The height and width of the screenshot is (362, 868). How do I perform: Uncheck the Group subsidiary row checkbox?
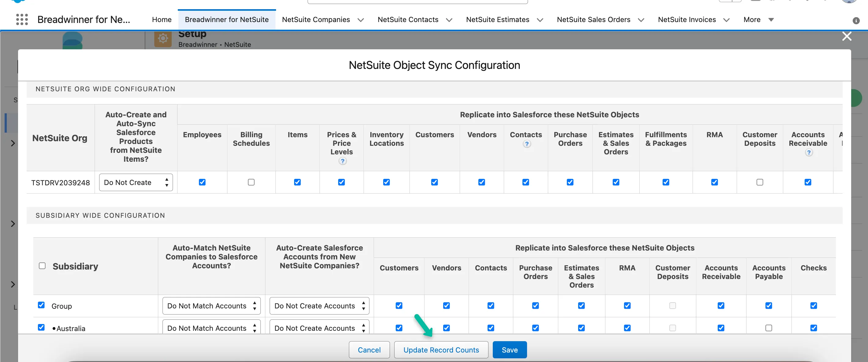(x=41, y=305)
